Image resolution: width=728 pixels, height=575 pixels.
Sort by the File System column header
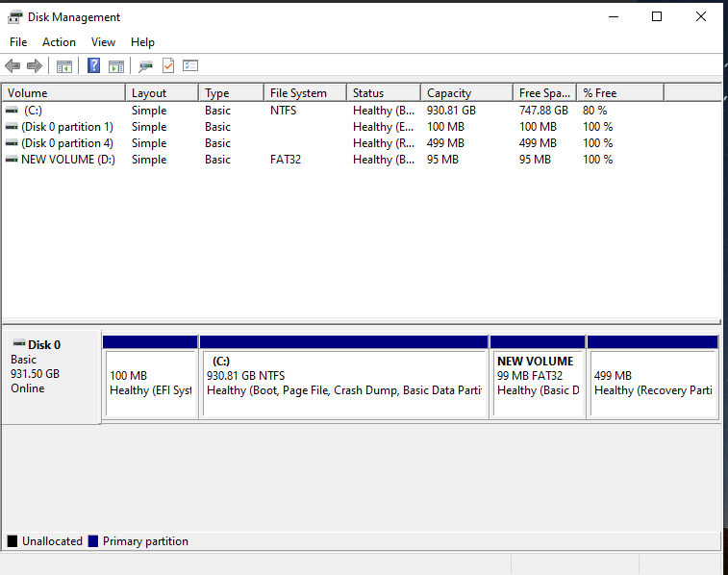tap(306, 93)
